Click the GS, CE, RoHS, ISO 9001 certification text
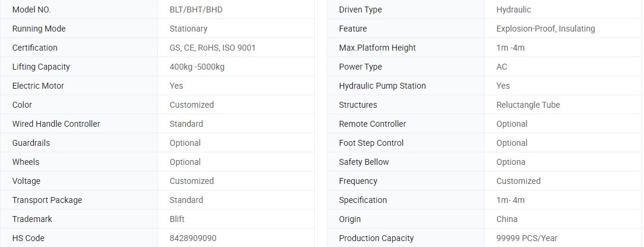The width and height of the screenshot is (644, 247). pyautogui.click(x=212, y=48)
